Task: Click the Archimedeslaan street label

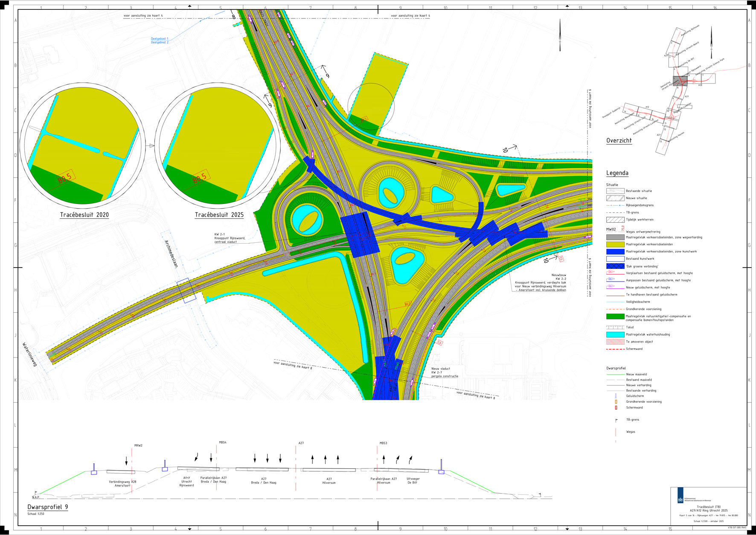Action: point(171,254)
